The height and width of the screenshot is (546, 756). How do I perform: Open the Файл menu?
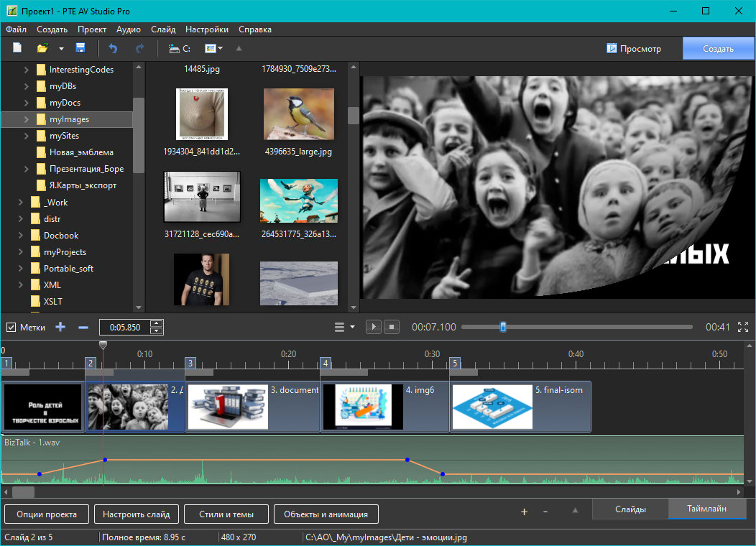coord(16,29)
